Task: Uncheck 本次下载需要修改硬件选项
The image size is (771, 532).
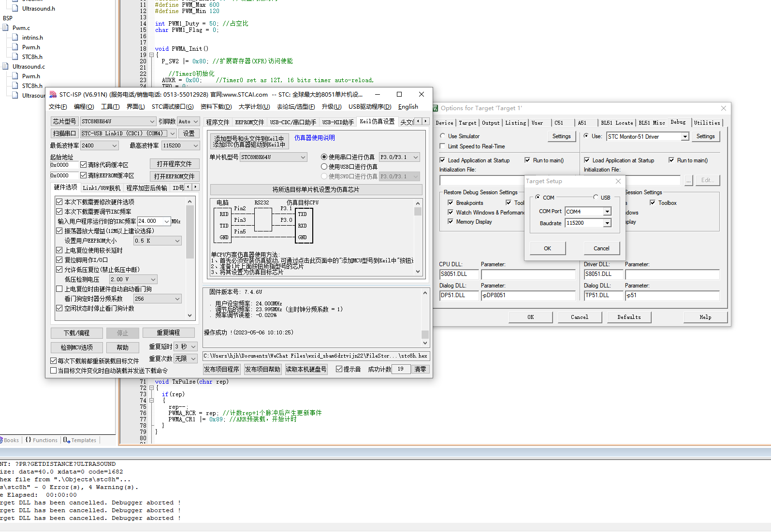Action: (59, 202)
